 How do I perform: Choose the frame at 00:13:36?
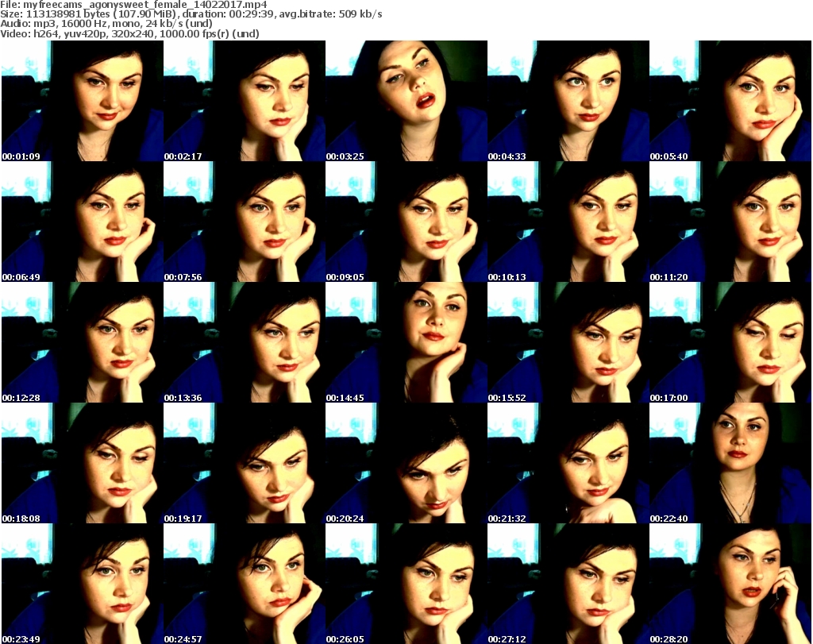tap(245, 343)
